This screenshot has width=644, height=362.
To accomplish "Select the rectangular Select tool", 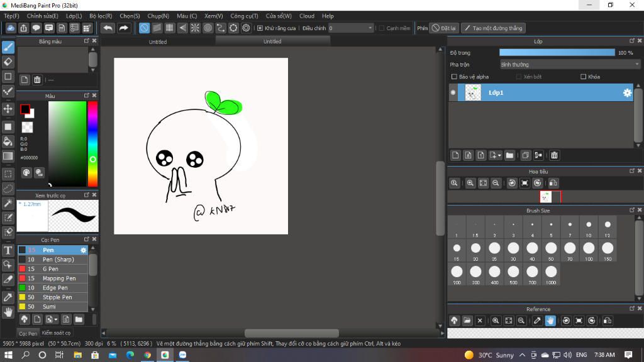I will pyautogui.click(x=8, y=173).
